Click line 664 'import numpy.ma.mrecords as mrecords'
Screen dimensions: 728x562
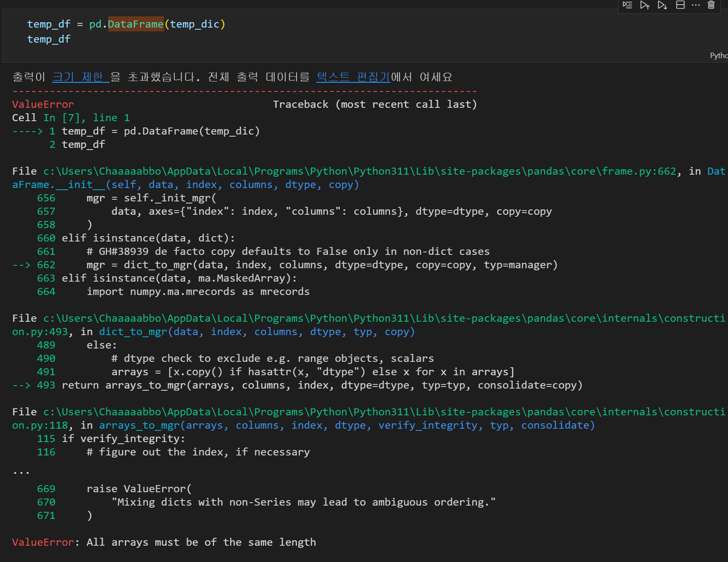pyautogui.click(x=198, y=292)
